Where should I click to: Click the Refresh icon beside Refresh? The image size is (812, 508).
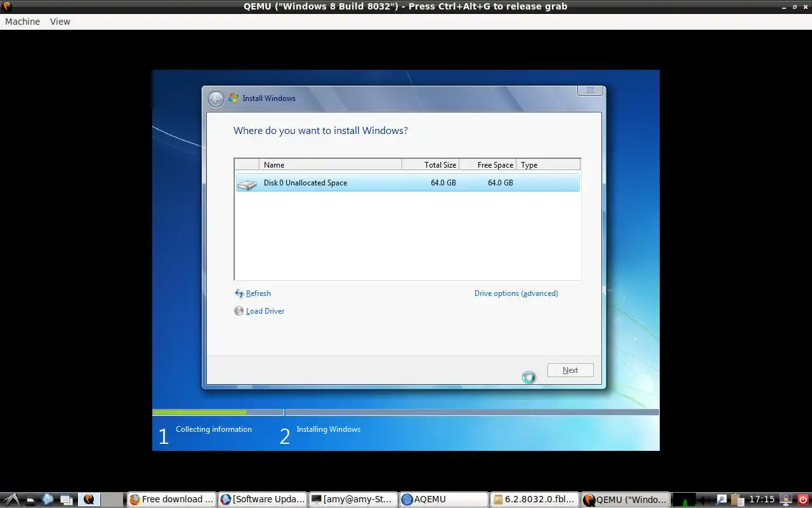coord(239,293)
